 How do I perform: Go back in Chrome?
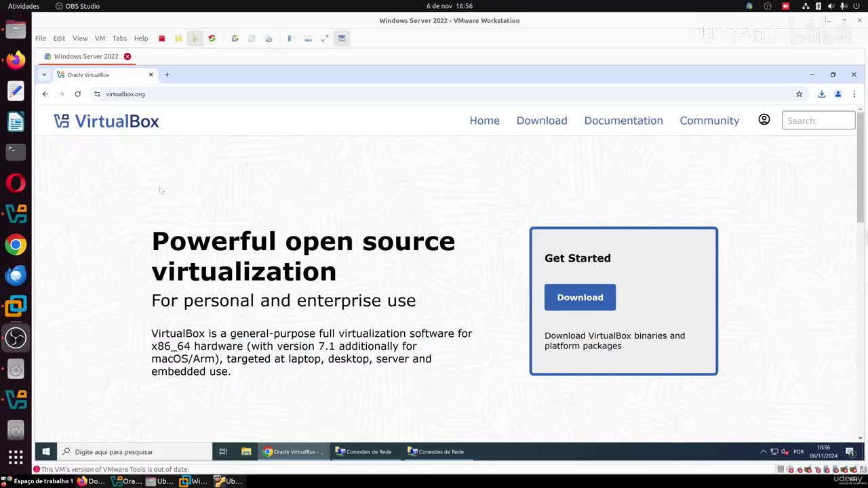(x=45, y=94)
